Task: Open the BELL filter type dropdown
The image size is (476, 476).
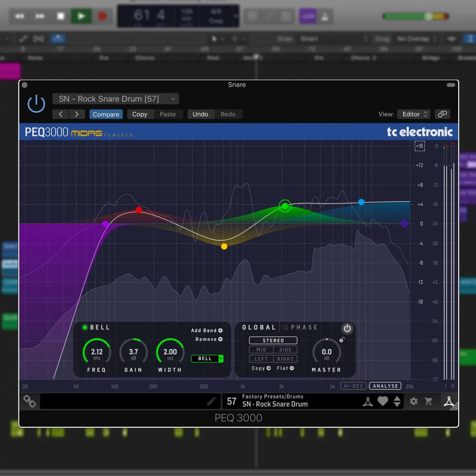Action: click(207, 359)
